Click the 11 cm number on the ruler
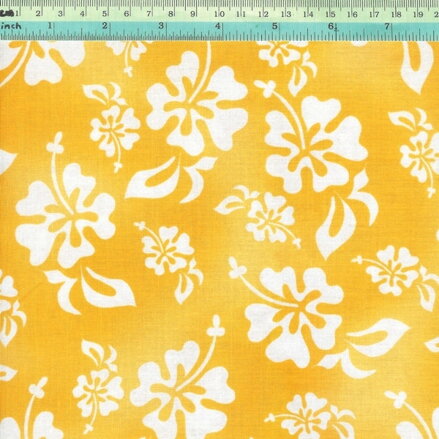The image size is (439, 439). 241,14
